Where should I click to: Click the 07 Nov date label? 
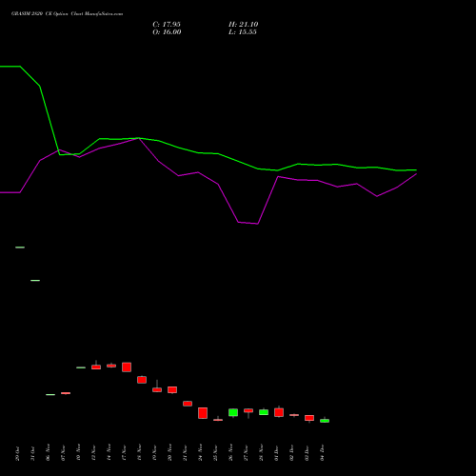pyautogui.click(x=63, y=453)
